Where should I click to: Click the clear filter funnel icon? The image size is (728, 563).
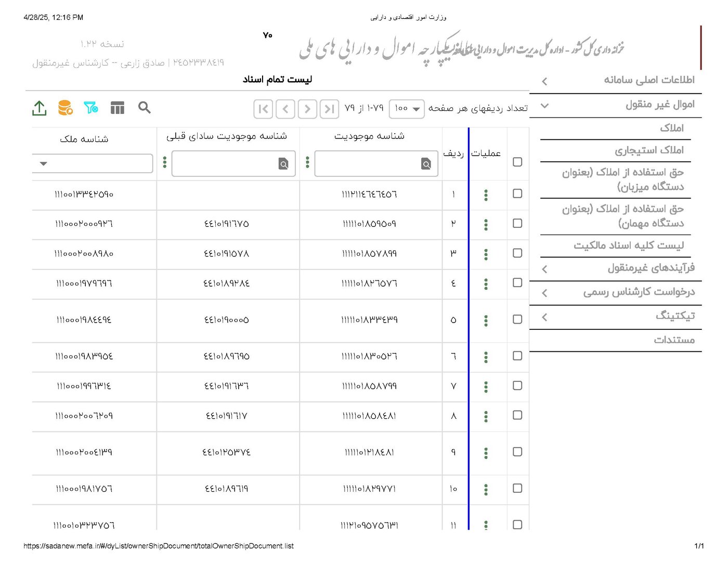(91, 108)
